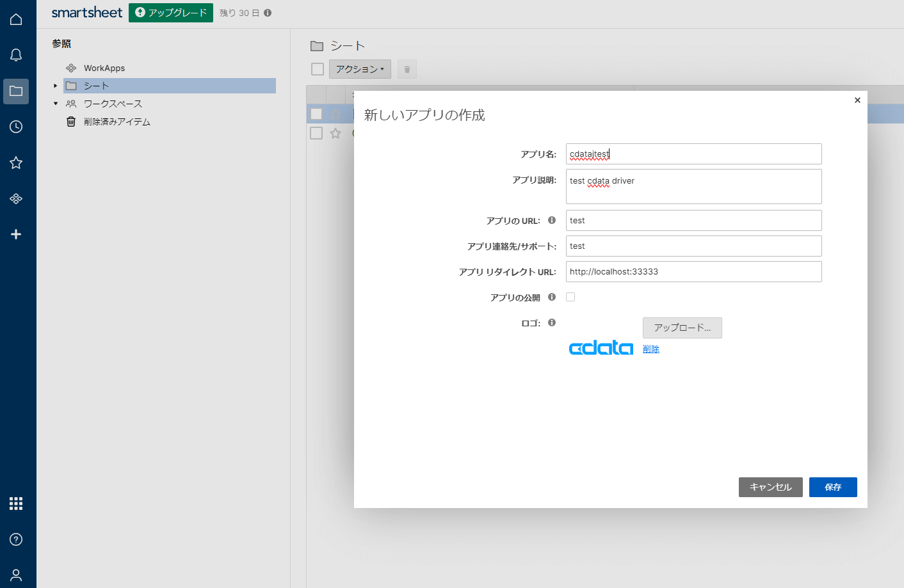Click the 新しいアプリの作成 dialog title
Image resolution: width=904 pixels, height=588 pixels.
[x=424, y=115]
